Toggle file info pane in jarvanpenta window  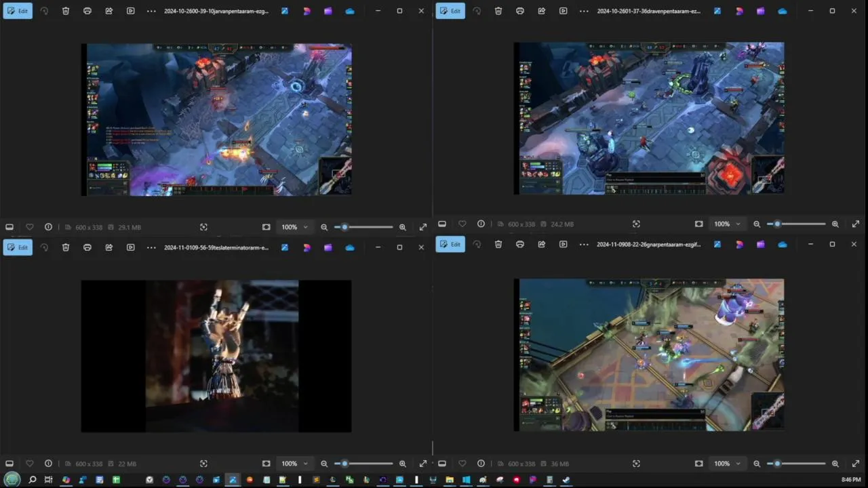48,227
